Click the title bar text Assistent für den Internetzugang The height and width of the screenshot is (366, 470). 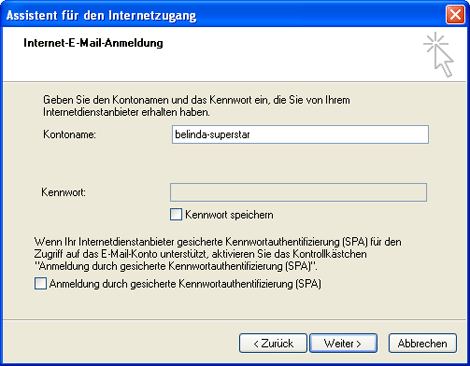[101, 15]
